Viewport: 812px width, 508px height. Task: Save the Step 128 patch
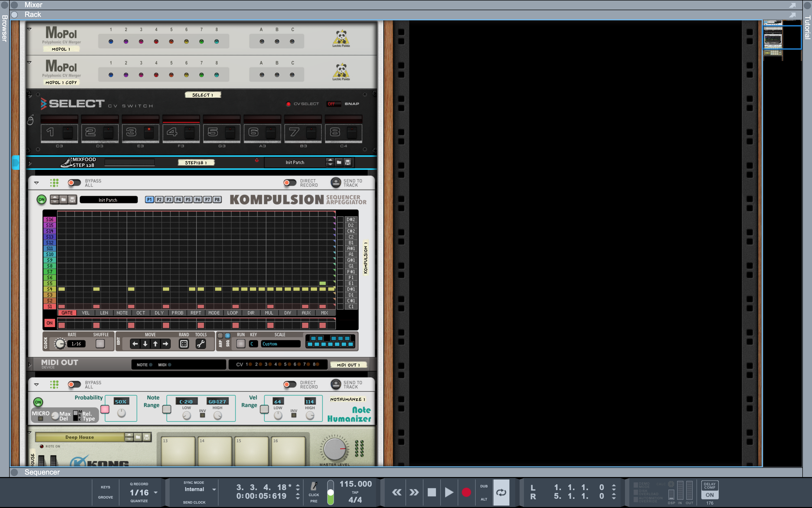pos(348,162)
